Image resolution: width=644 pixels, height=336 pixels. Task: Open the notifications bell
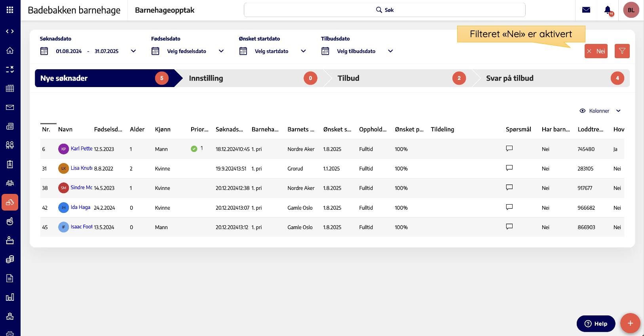608,10
